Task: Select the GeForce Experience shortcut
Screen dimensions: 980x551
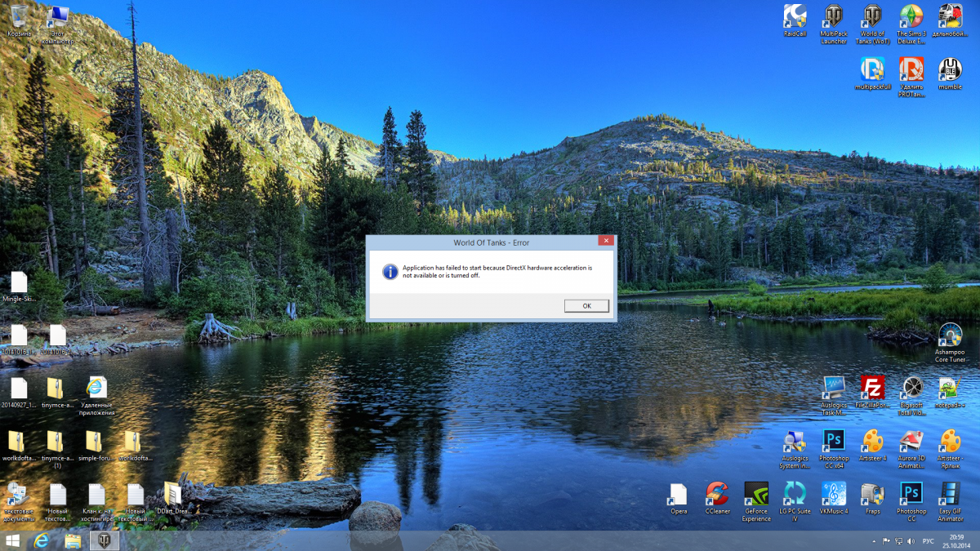Action: pos(756,502)
